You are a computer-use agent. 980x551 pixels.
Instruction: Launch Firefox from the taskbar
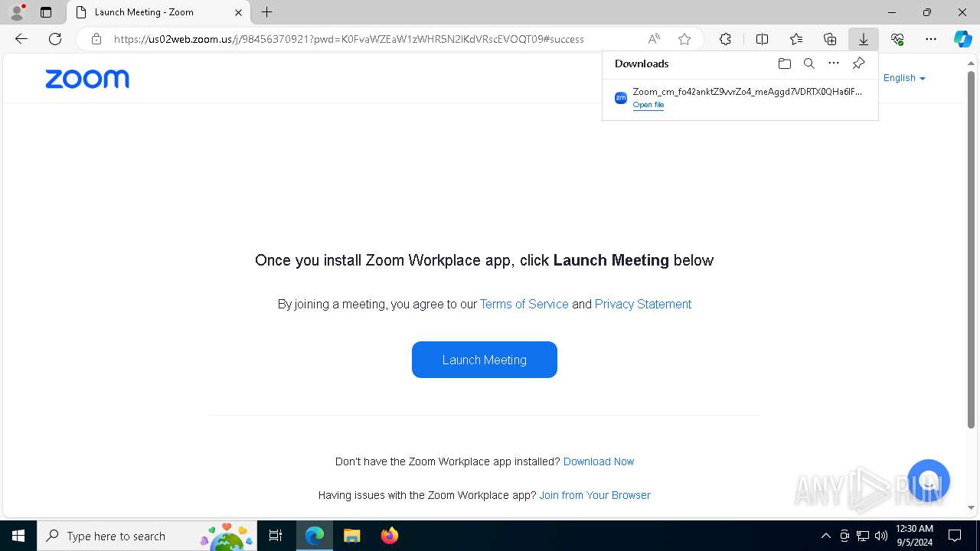(x=389, y=536)
